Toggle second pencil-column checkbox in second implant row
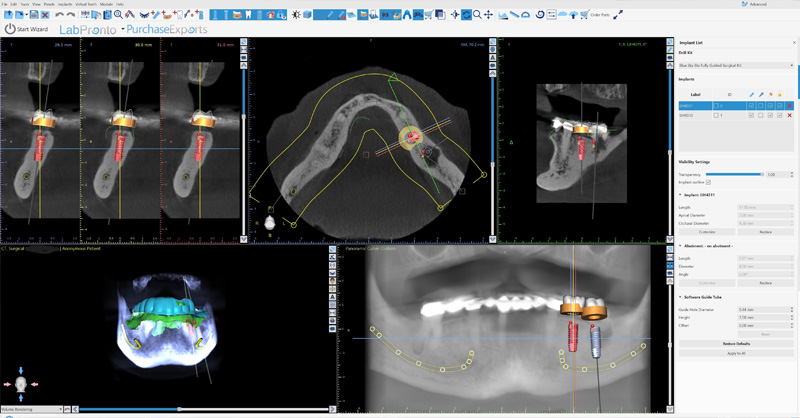Viewport: 800px width, 418px height. tap(761, 115)
